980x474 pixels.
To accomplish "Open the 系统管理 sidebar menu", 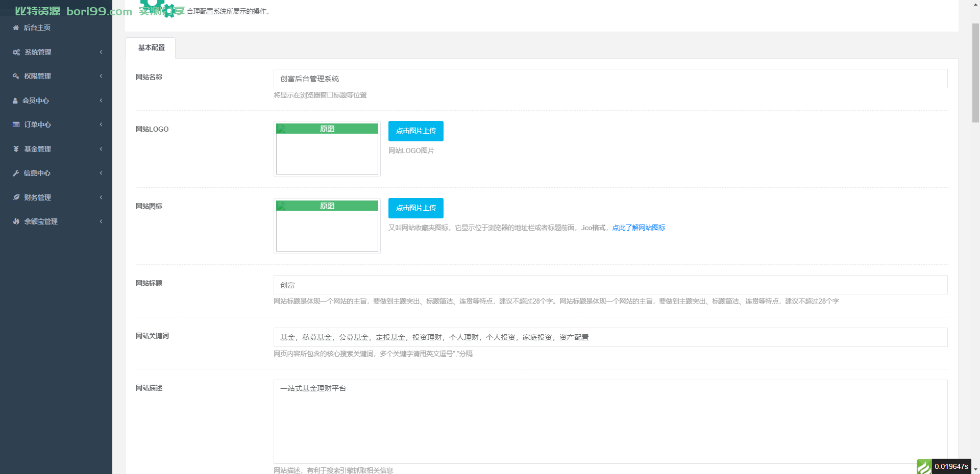I will (56, 52).
